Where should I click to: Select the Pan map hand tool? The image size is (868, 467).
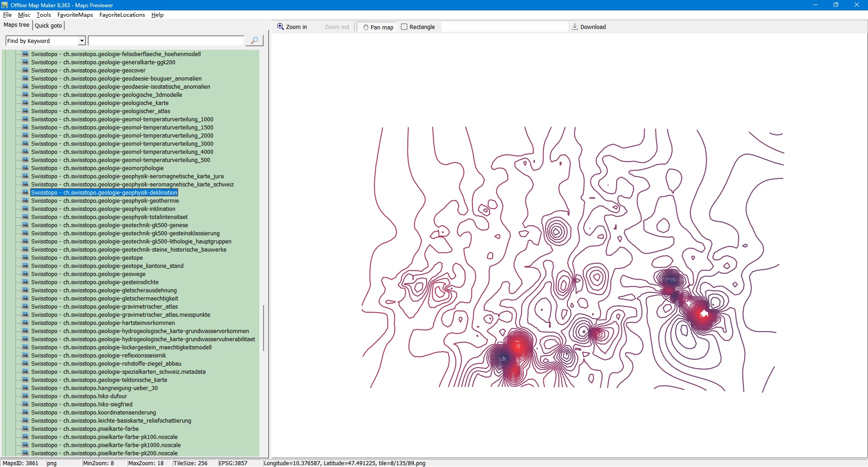click(377, 27)
